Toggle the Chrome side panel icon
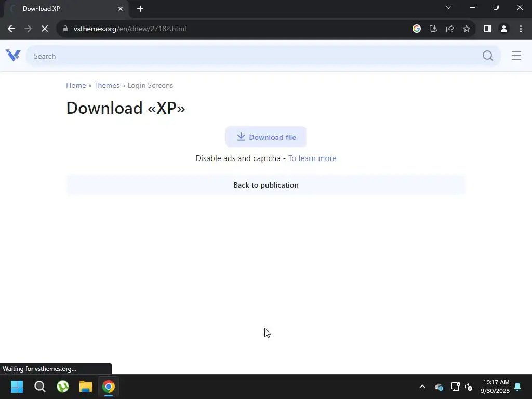 click(x=487, y=29)
